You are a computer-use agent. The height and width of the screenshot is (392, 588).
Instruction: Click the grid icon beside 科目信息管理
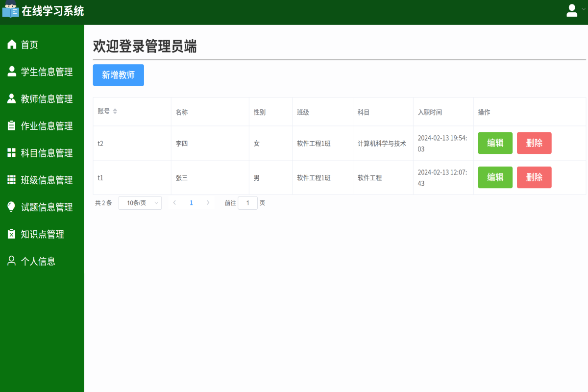point(11,152)
